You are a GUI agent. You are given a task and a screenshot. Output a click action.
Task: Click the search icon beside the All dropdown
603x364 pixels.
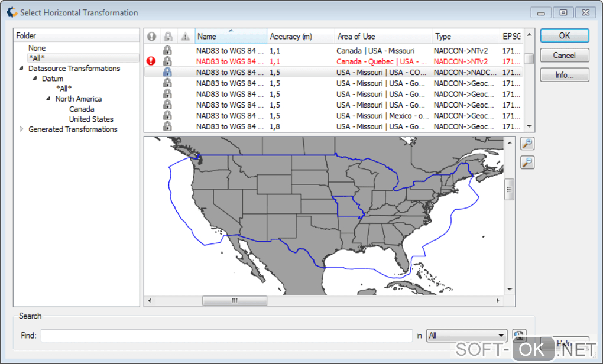pyautogui.click(x=519, y=335)
